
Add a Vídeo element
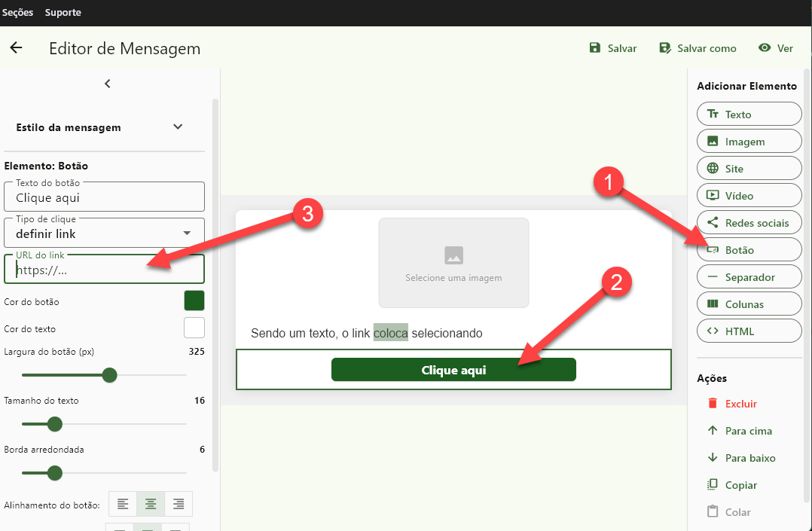[x=749, y=196]
